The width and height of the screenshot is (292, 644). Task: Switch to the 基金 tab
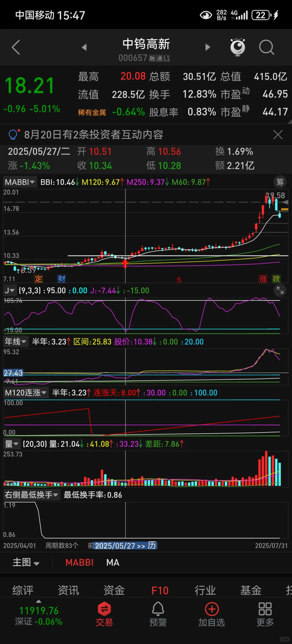[x=251, y=590]
